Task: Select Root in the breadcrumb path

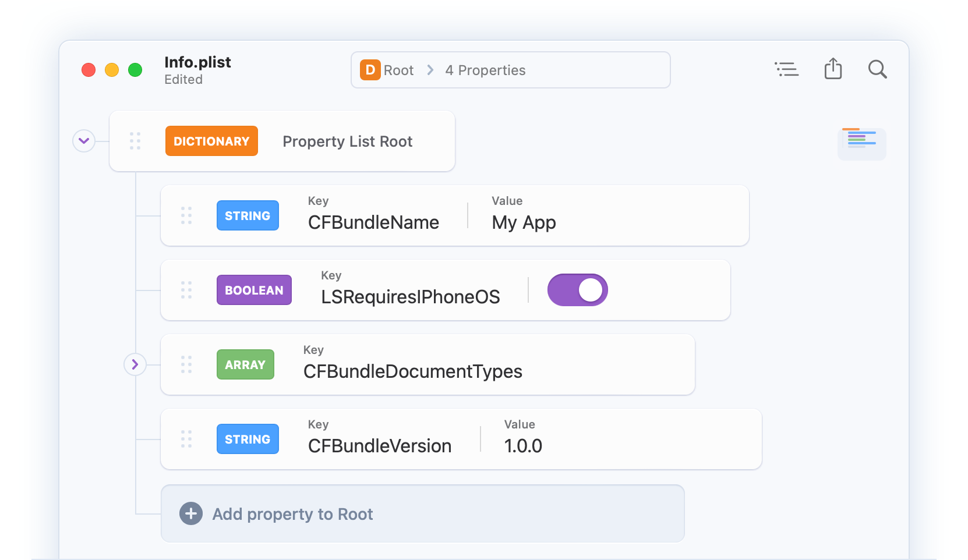Action: click(x=398, y=70)
